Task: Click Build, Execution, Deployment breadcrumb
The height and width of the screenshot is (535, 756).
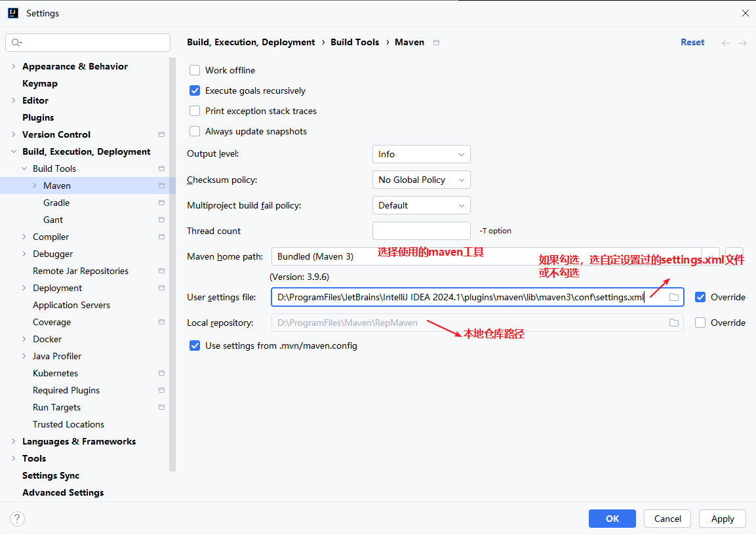Action: click(x=250, y=43)
